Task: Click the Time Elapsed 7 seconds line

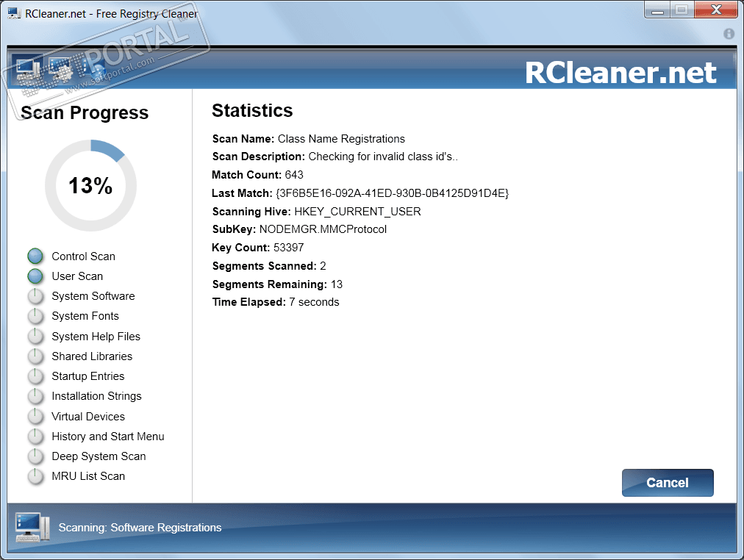Action: coord(276,302)
